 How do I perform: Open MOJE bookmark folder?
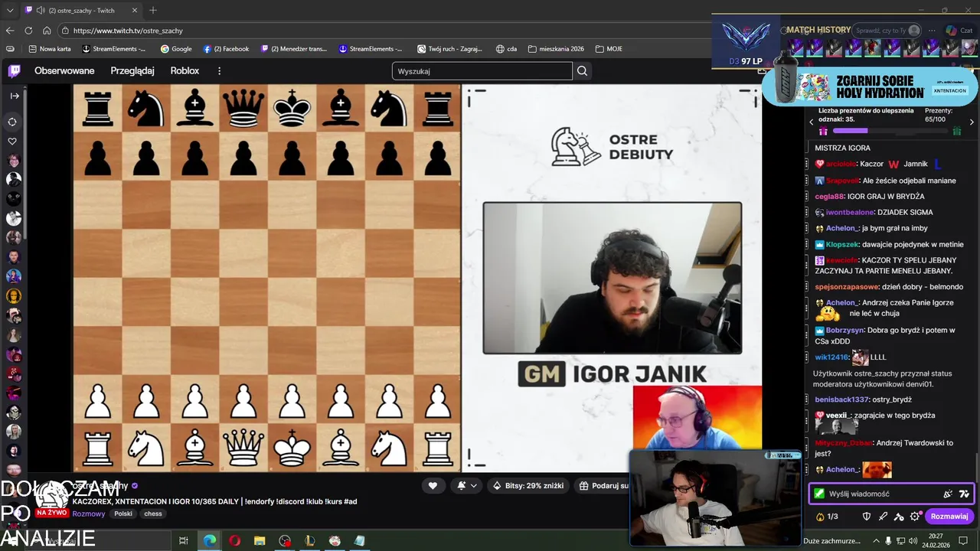pos(609,49)
